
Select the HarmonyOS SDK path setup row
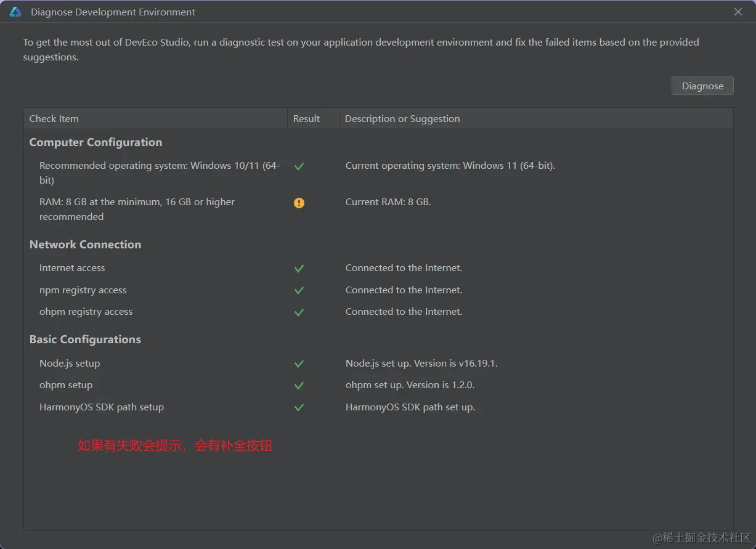[102, 407]
